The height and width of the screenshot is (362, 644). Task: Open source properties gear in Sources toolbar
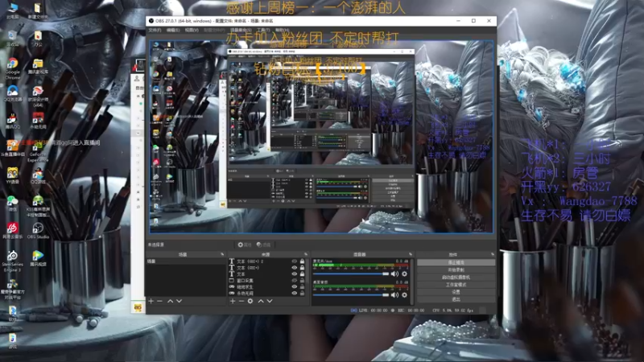(250, 301)
